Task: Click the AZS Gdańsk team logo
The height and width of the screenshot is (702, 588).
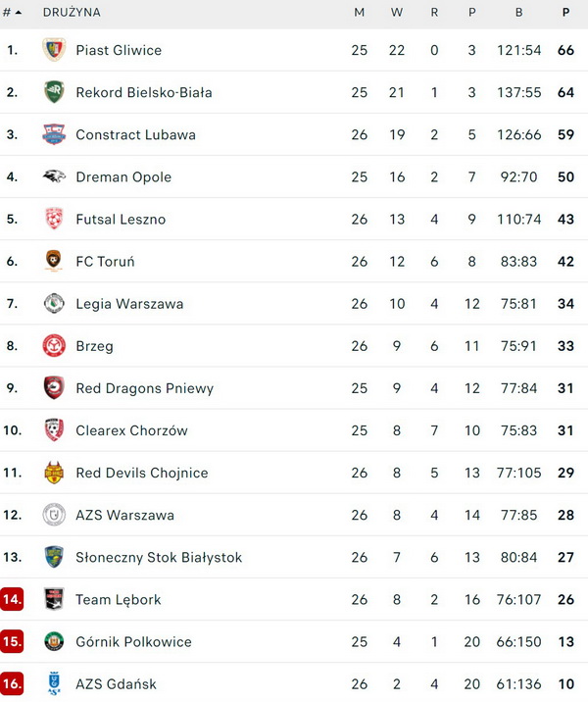Action: (x=54, y=683)
